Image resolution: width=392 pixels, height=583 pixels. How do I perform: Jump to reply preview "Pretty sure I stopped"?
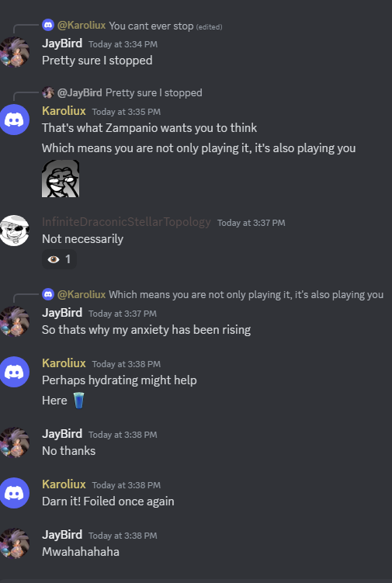(154, 92)
